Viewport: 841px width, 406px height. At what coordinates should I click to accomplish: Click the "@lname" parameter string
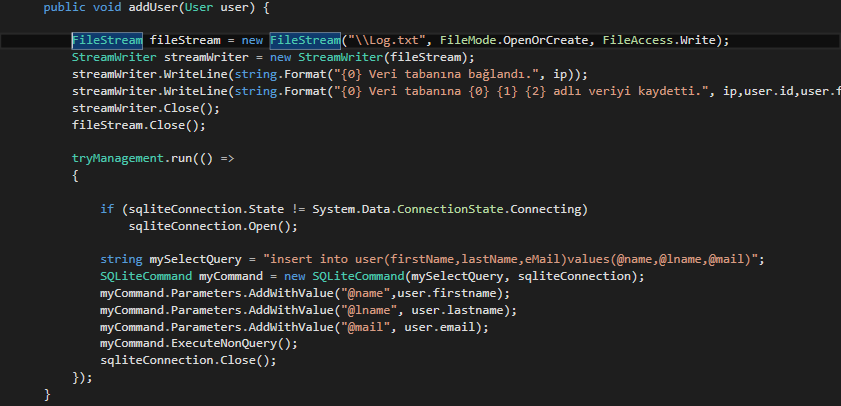[x=369, y=311]
